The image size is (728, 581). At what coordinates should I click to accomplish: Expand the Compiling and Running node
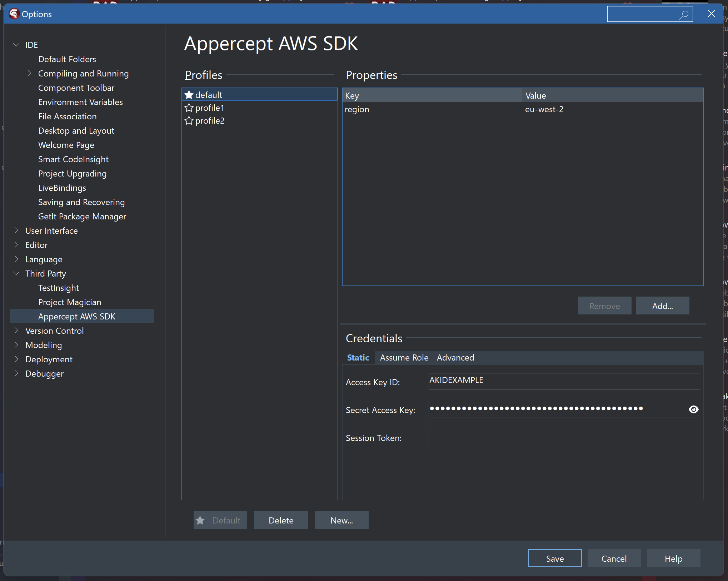[x=29, y=73]
